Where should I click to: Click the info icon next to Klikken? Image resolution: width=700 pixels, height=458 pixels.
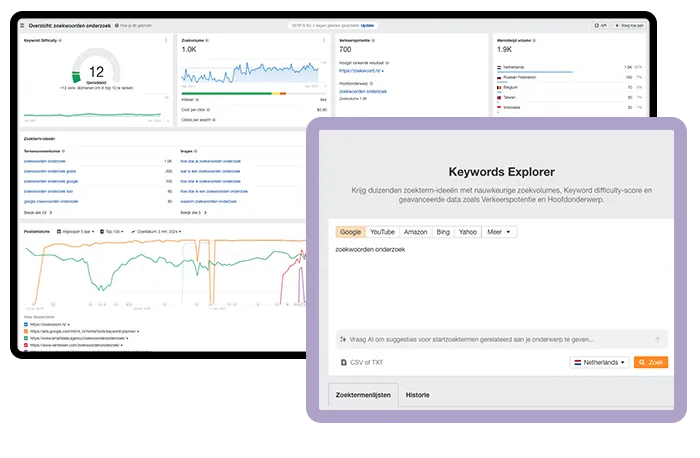(197, 100)
